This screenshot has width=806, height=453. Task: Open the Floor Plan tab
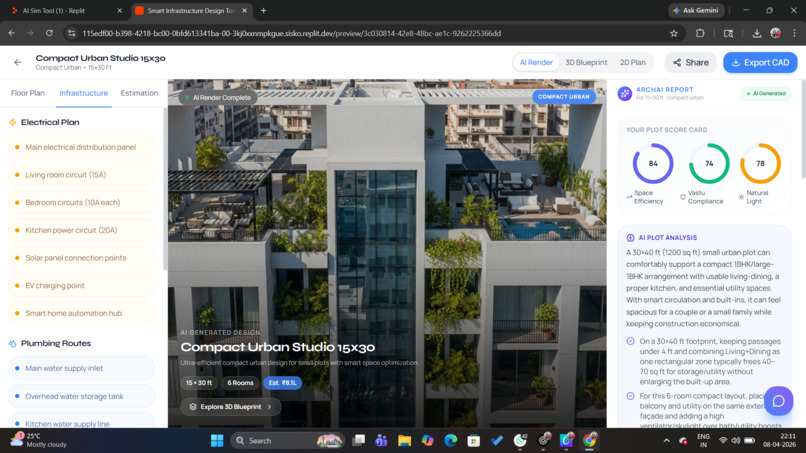[x=28, y=93]
